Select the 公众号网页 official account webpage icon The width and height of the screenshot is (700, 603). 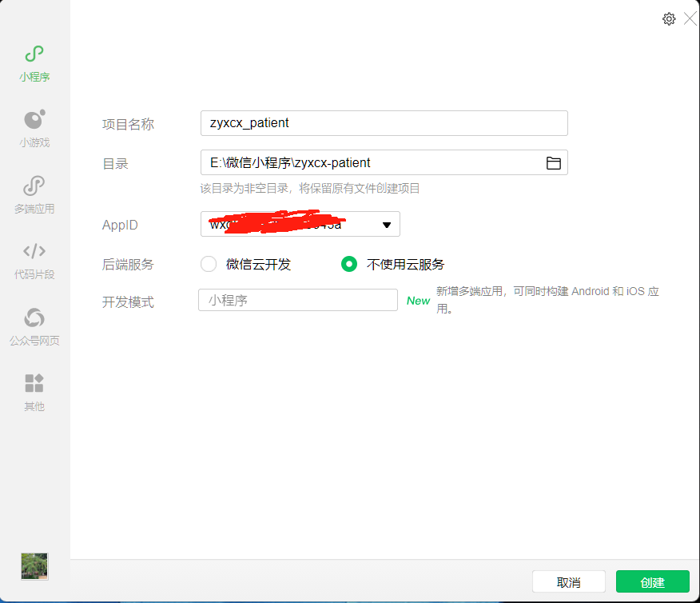(34, 317)
